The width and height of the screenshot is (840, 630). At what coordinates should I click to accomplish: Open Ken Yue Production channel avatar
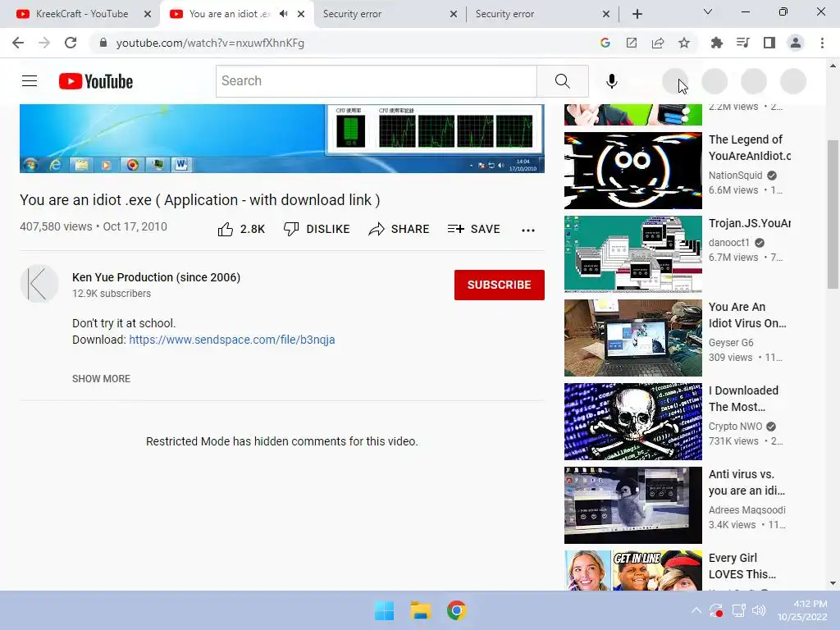click(x=39, y=283)
